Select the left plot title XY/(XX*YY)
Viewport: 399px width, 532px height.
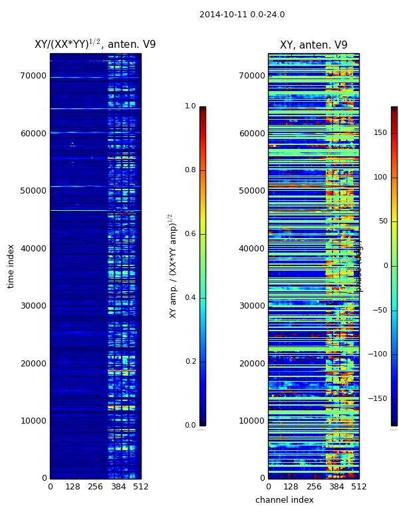coord(95,45)
